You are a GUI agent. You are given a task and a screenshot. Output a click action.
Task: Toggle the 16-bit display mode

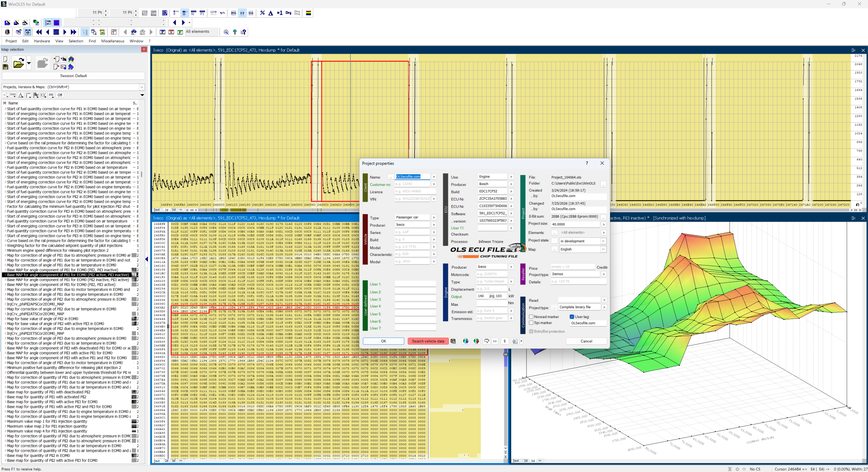coord(184,13)
